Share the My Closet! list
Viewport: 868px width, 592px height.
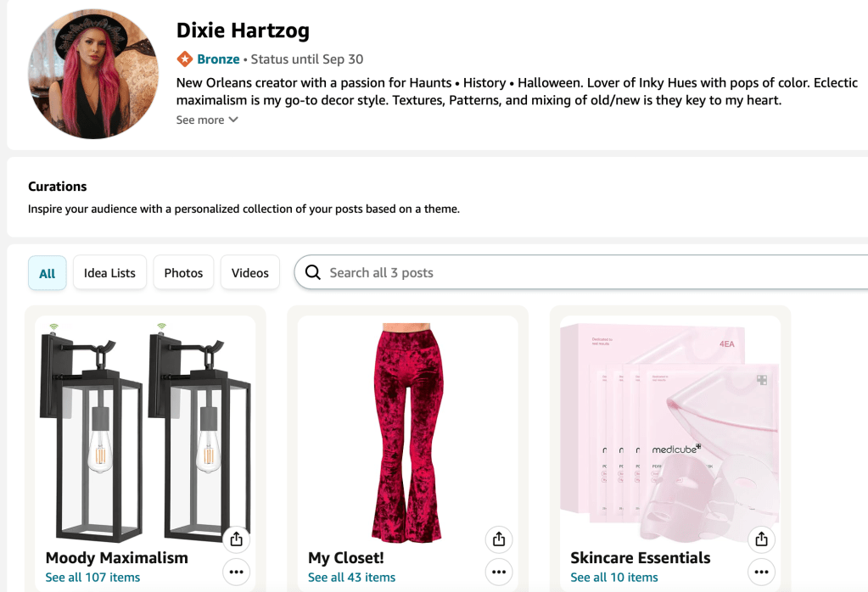point(499,539)
